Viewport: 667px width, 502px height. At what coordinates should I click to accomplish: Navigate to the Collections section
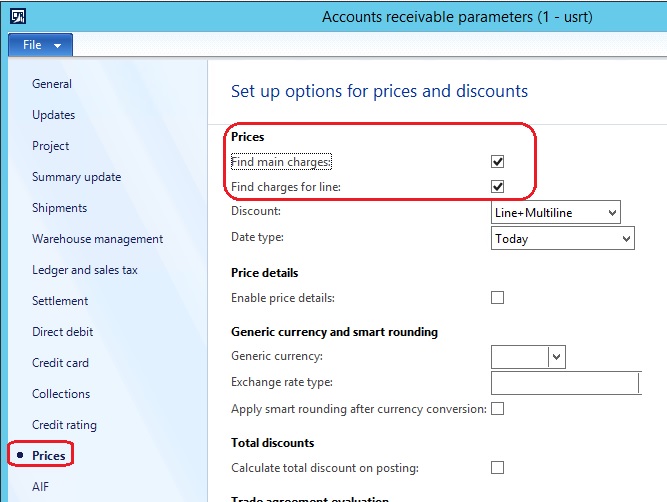point(61,394)
